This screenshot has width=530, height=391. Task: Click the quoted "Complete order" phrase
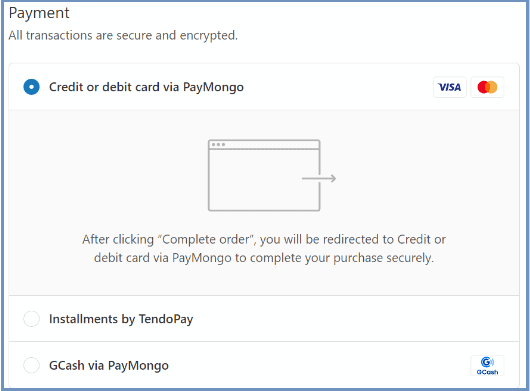[207, 240]
